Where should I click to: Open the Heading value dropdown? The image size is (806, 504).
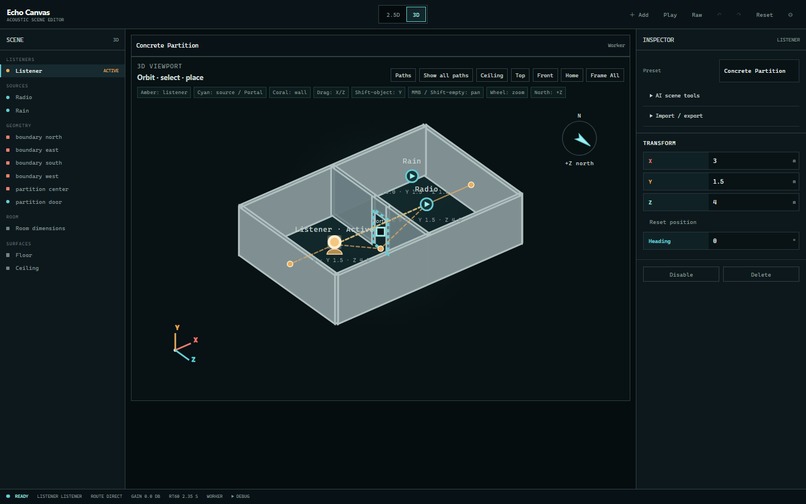tap(754, 241)
